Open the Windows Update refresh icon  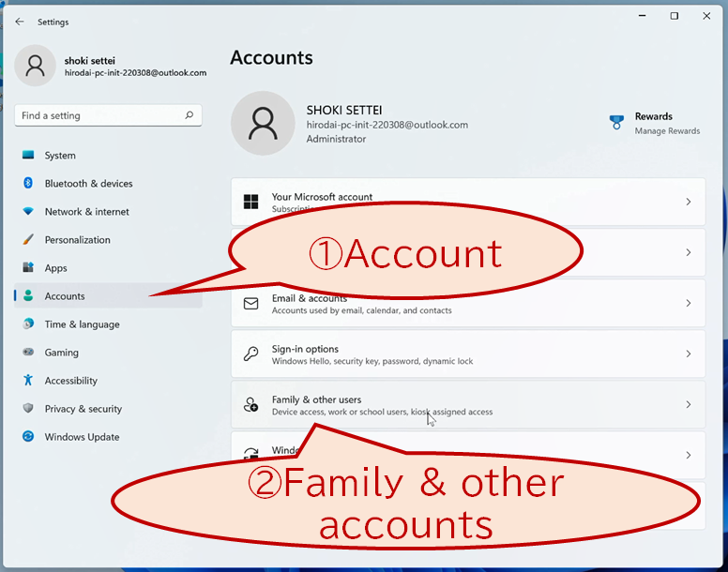(x=28, y=437)
